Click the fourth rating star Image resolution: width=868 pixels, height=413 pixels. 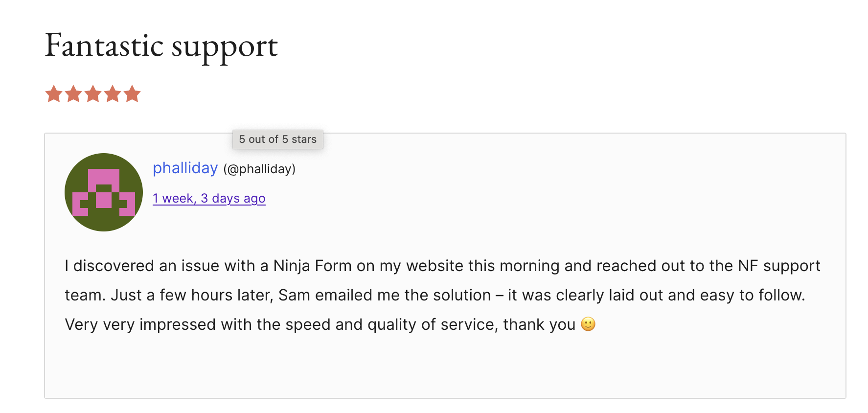coord(113,94)
